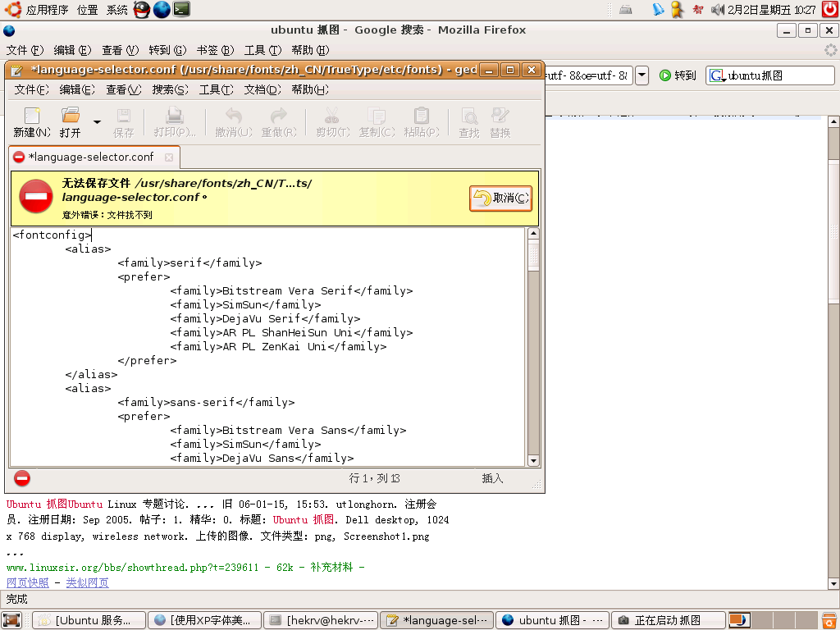This screenshot has height=630, width=840.
Task: Click the red error icon in gedit statusbar
Action: 22,478
